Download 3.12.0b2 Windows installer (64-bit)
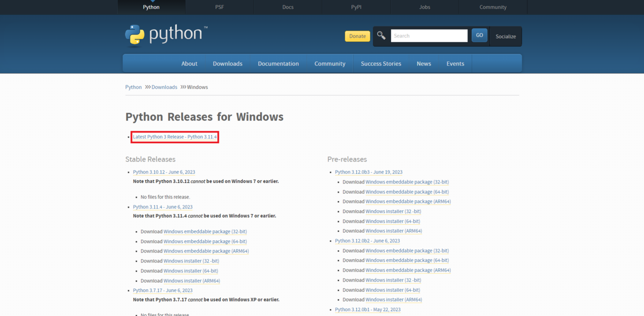 click(393, 290)
